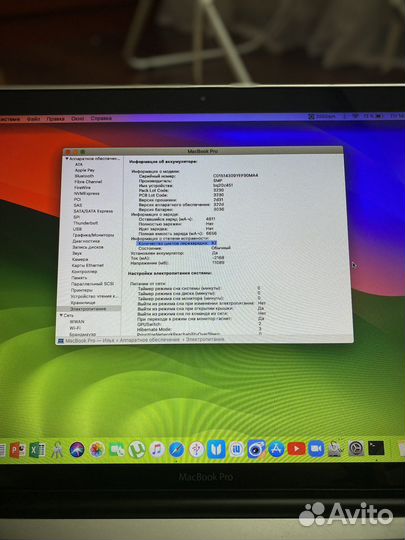Collapse the Сеть section triangle
Screen dimensions: 405x540
point(61,315)
